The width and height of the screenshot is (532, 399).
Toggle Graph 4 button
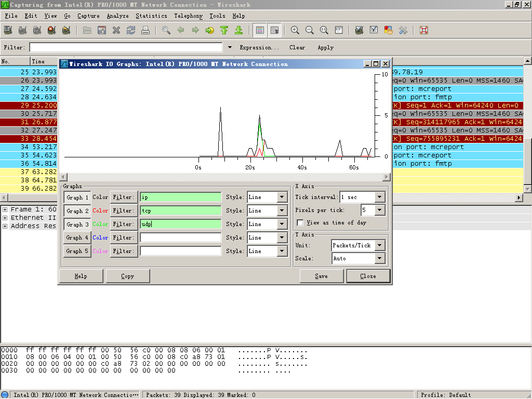[77, 237]
